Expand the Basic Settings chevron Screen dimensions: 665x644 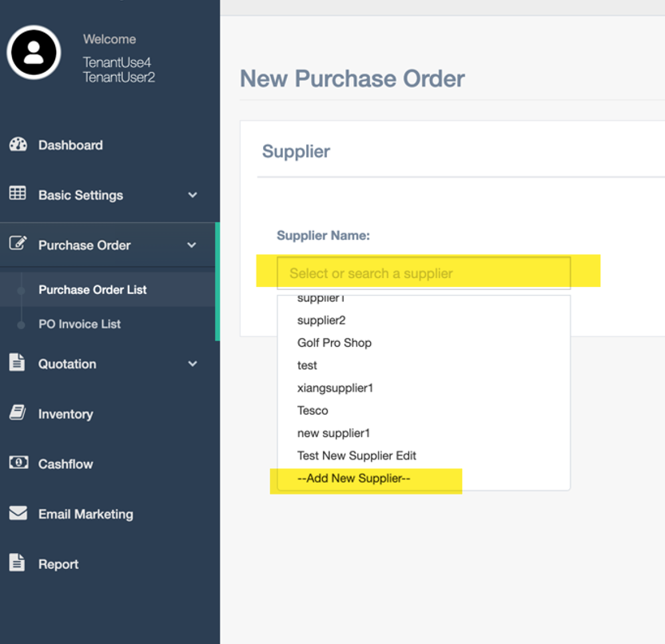tap(193, 195)
